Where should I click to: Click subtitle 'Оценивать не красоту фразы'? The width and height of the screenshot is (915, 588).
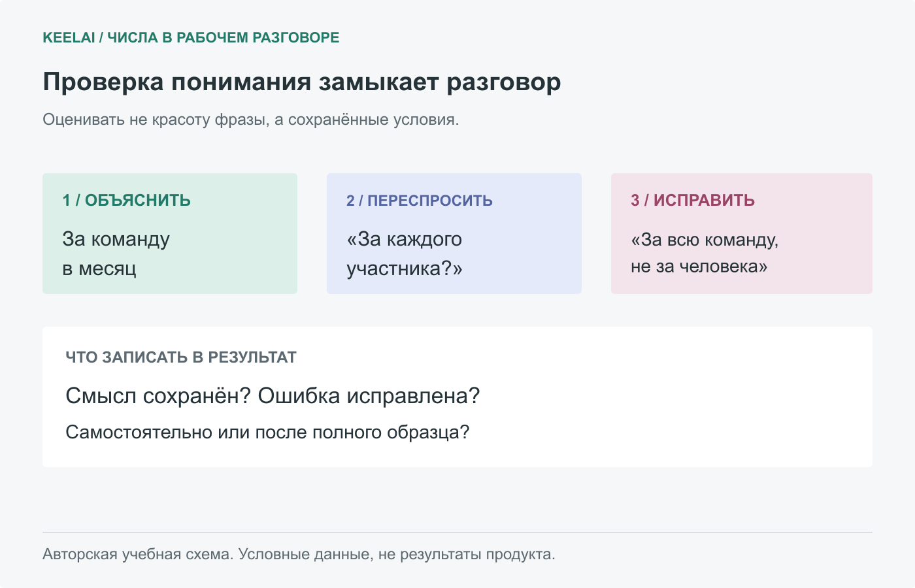(155, 120)
